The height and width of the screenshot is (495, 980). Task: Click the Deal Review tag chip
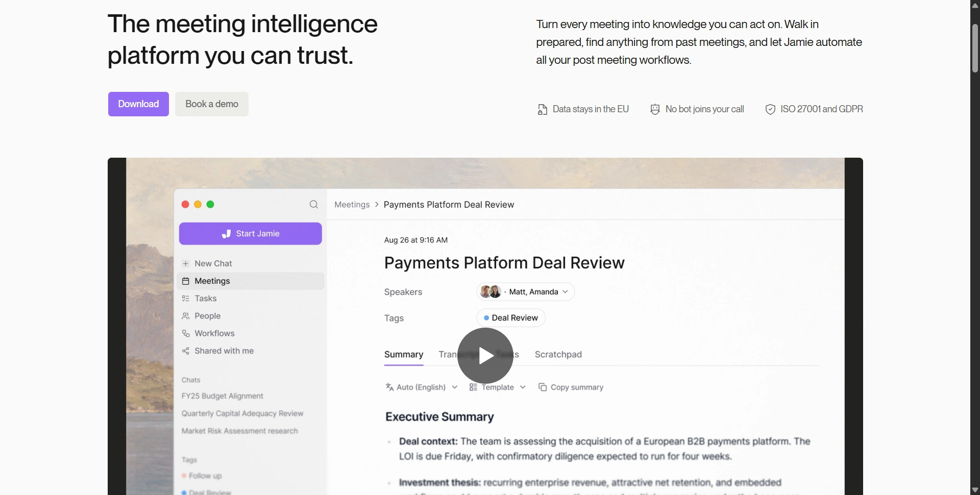click(511, 318)
